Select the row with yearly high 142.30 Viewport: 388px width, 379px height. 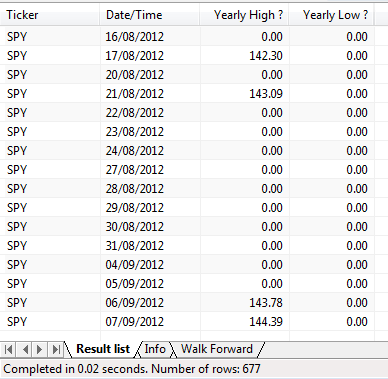(x=187, y=56)
